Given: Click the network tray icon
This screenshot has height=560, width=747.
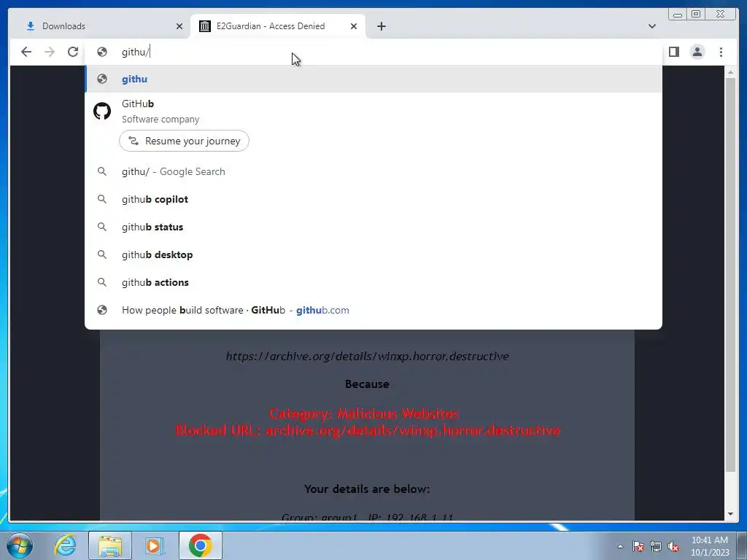Looking at the screenshot, I should click(x=656, y=546).
